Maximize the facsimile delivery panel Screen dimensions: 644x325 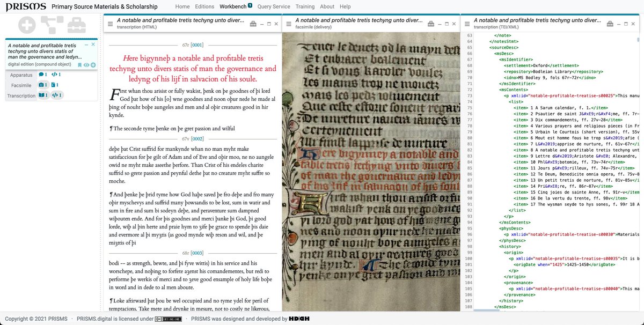tap(448, 24)
